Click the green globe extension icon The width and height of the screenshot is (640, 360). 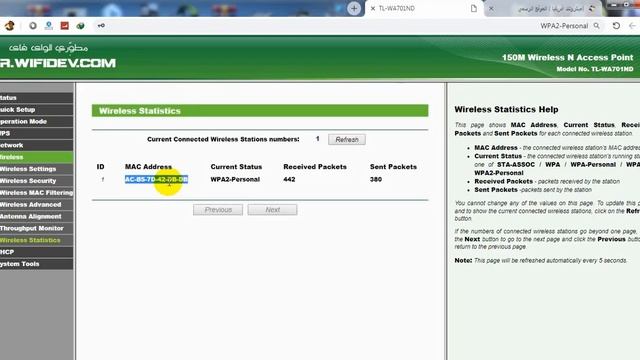pyautogui.click(x=80, y=26)
